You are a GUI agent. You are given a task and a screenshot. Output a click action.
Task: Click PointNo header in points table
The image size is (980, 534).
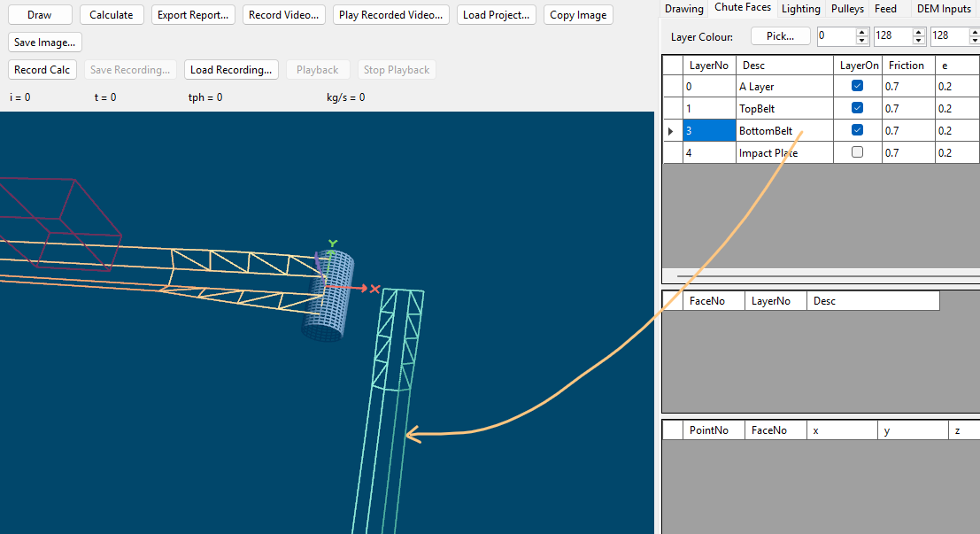point(714,430)
